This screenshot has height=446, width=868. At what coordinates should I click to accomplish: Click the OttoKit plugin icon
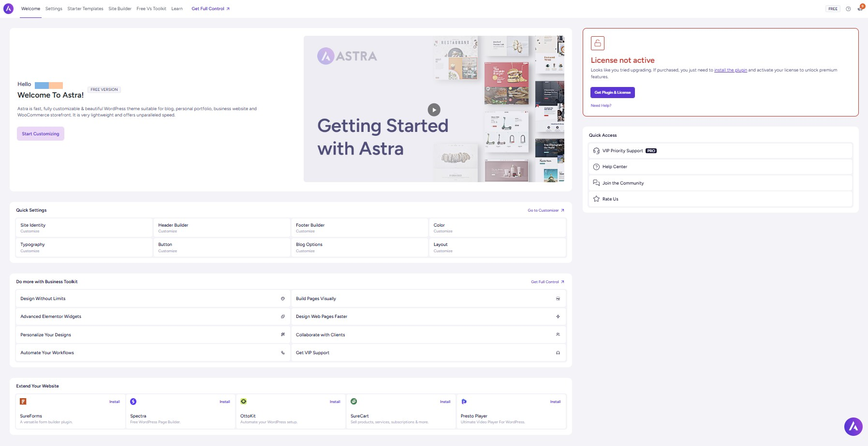pyautogui.click(x=244, y=401)
